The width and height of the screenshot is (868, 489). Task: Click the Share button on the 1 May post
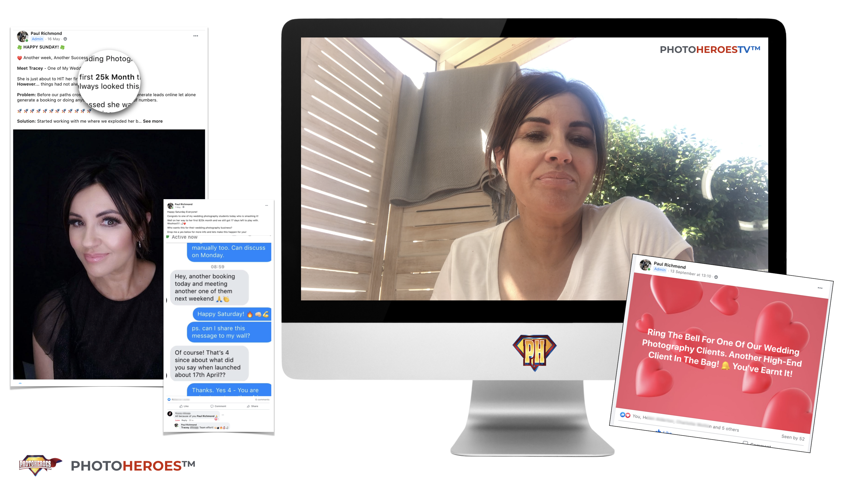point(252,406)
